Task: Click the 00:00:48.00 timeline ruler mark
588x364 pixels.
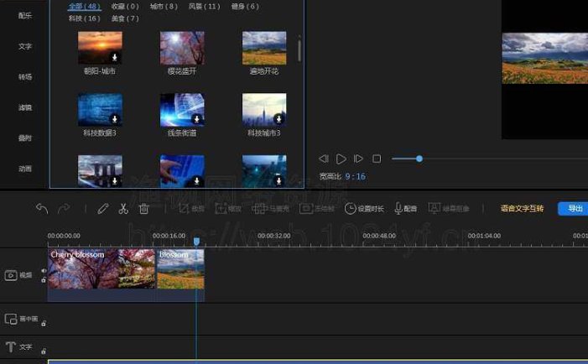Action: coord(379,236)
